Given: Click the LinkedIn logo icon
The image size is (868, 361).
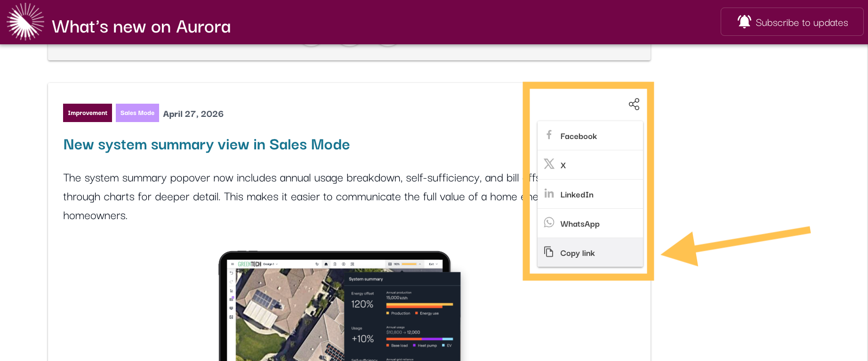Looking at the screenshot, I should pyautogui.click(x=549, y=193).
